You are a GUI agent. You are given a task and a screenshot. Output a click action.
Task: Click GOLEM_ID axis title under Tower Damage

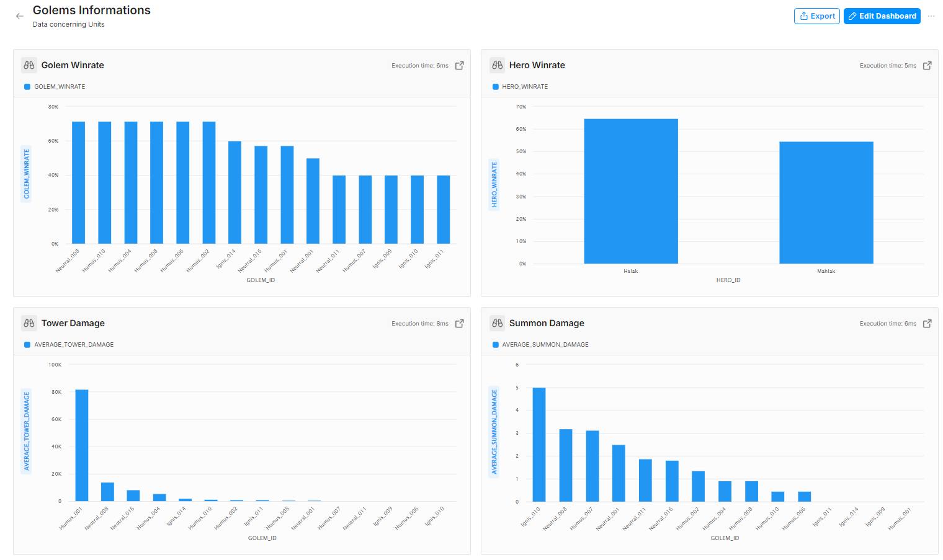pos(262,538)
